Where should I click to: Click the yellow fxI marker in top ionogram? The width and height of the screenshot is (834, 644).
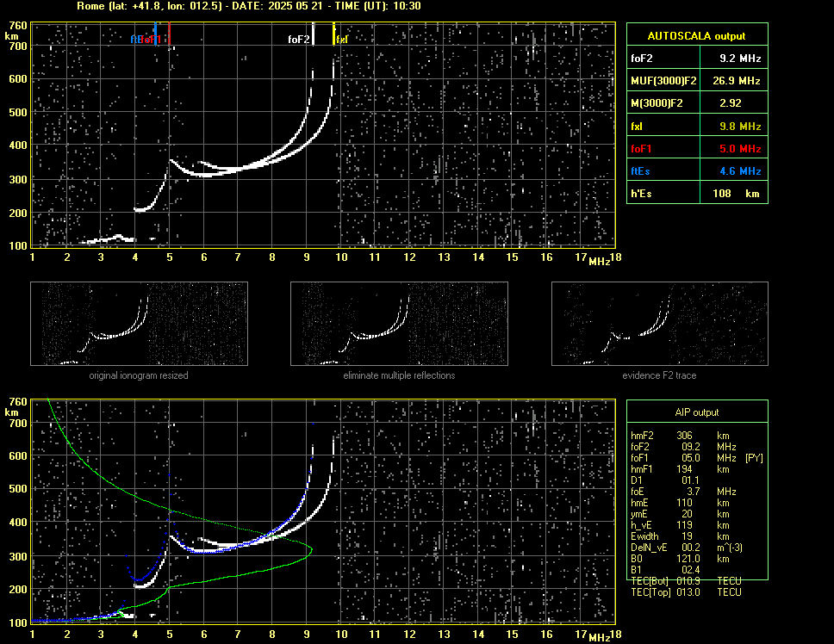[334, 34]
